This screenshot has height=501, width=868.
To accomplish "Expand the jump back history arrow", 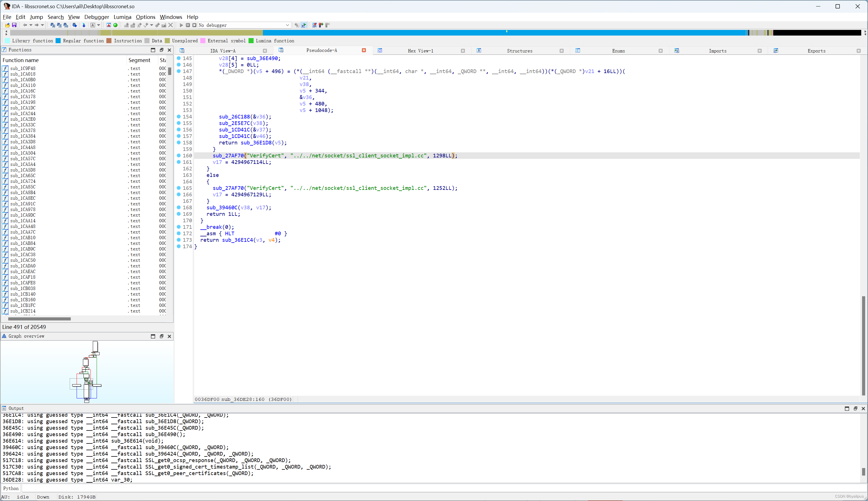I will click(31, 25).
